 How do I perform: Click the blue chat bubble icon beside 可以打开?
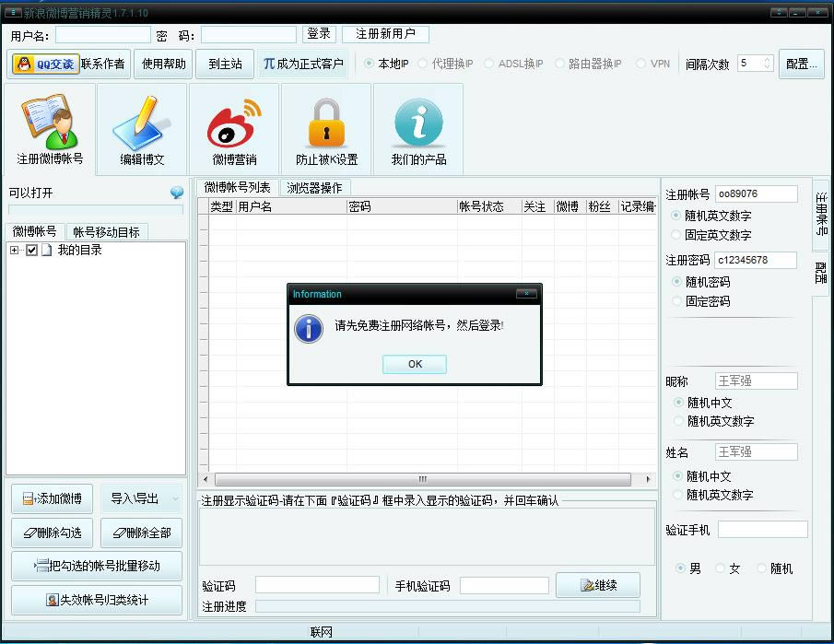(x=177, y=193)
